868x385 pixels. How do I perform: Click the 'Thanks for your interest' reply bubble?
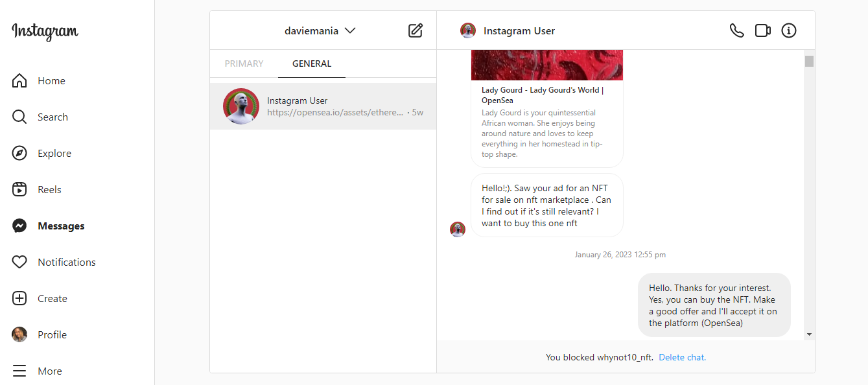pos(714,305)
